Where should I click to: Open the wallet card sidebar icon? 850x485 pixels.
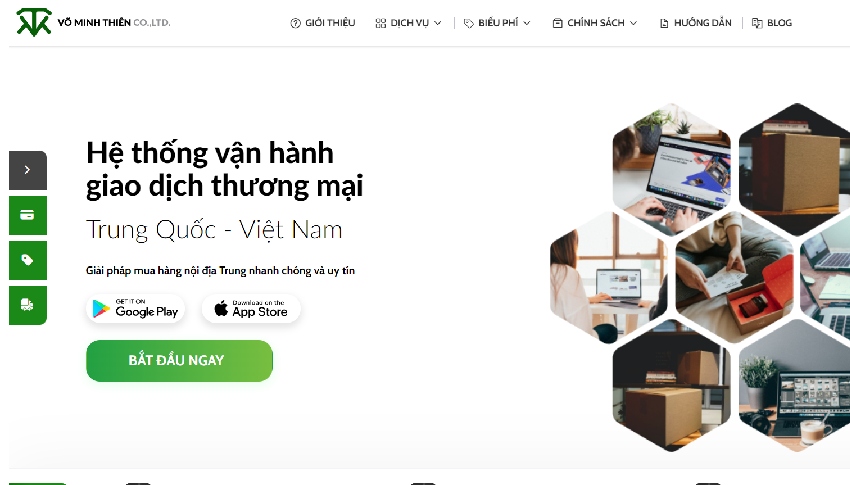[x=28, y=215]
